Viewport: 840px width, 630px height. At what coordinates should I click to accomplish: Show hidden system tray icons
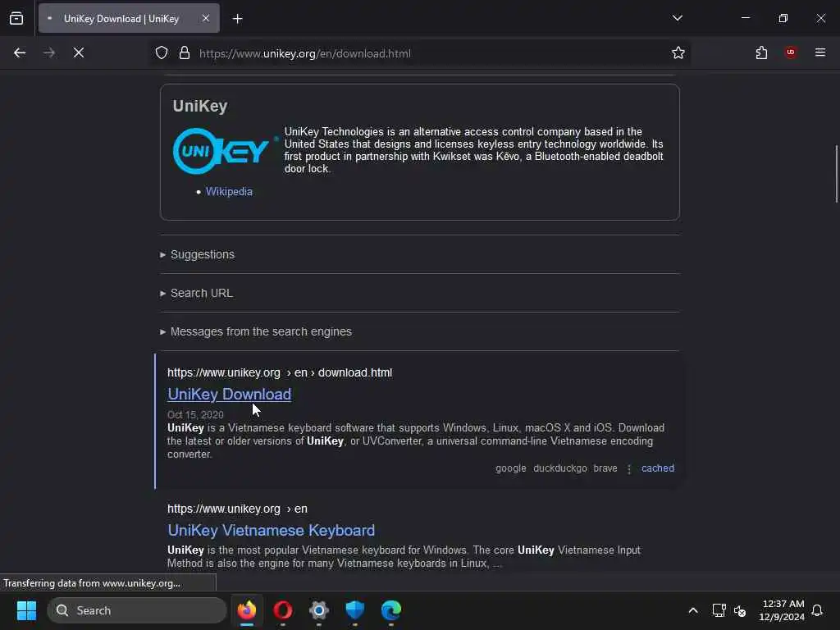(x=692, y=610)
